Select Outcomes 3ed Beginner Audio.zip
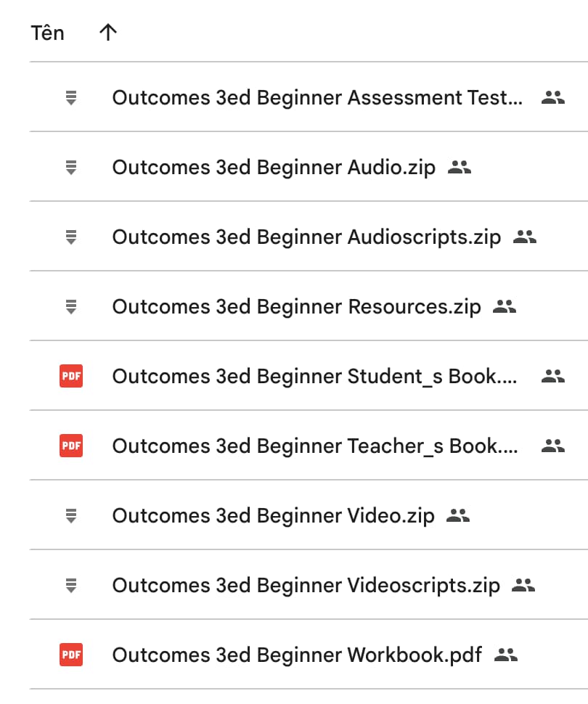This screenshot has width=588, height=704. coord(274,167)
